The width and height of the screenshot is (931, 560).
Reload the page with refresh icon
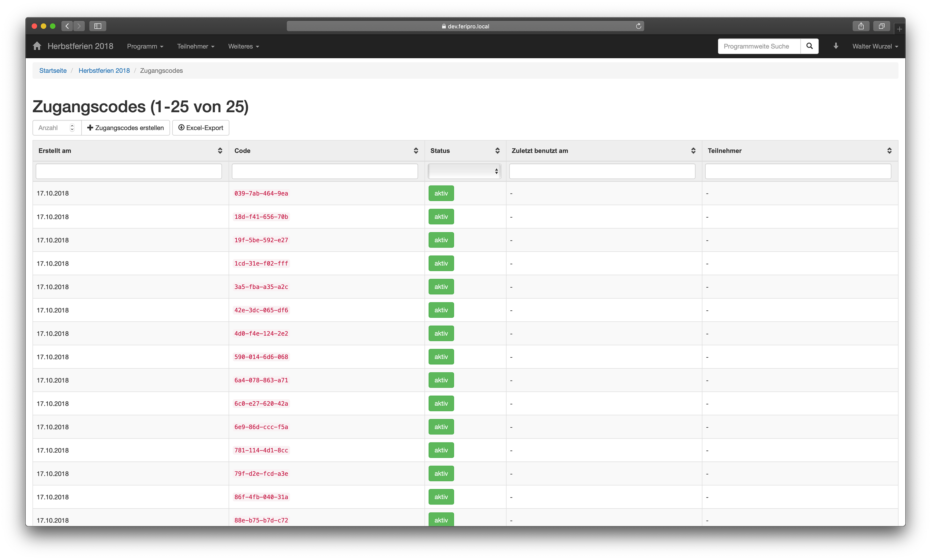[x=638, y=26]
